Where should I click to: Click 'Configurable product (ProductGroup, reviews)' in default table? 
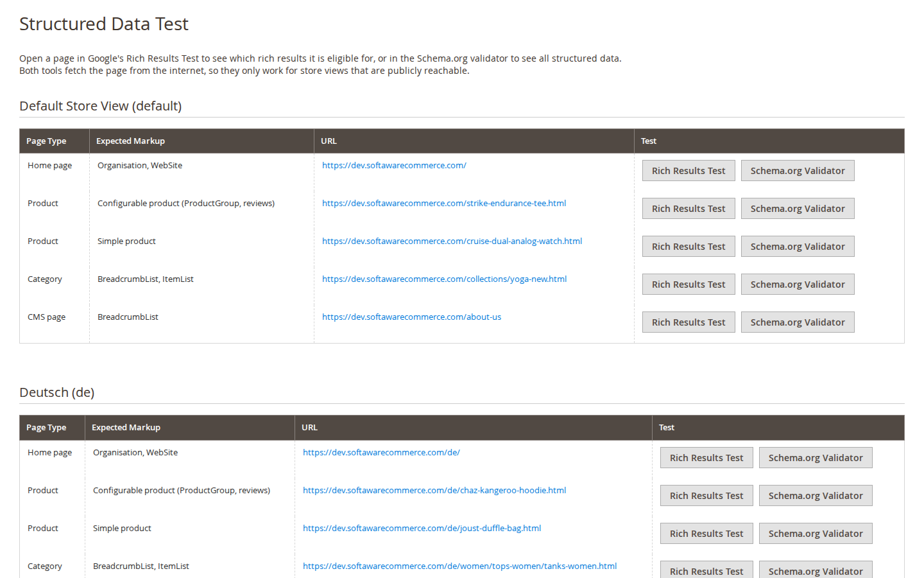(186, 204)
